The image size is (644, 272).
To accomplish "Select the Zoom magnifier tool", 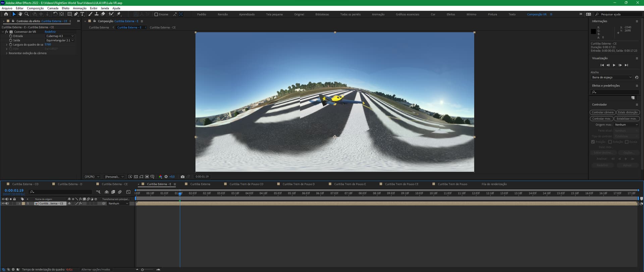I will [27, 14].
